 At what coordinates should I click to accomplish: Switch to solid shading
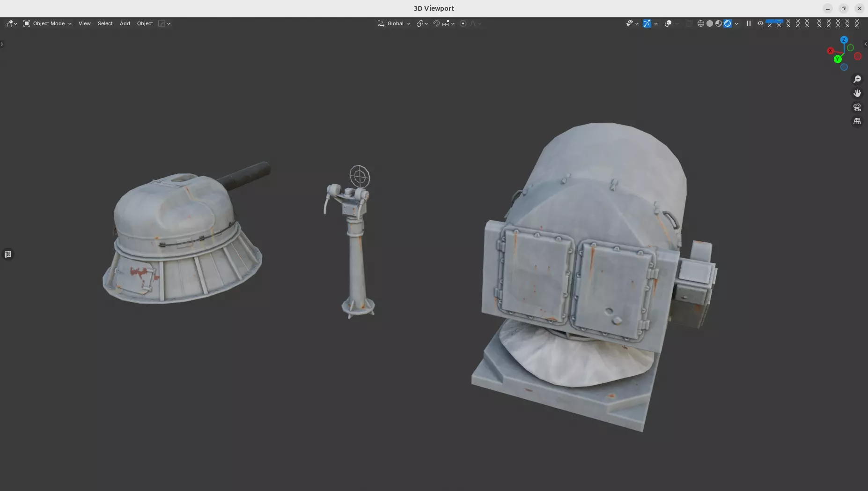coord(710,23)
